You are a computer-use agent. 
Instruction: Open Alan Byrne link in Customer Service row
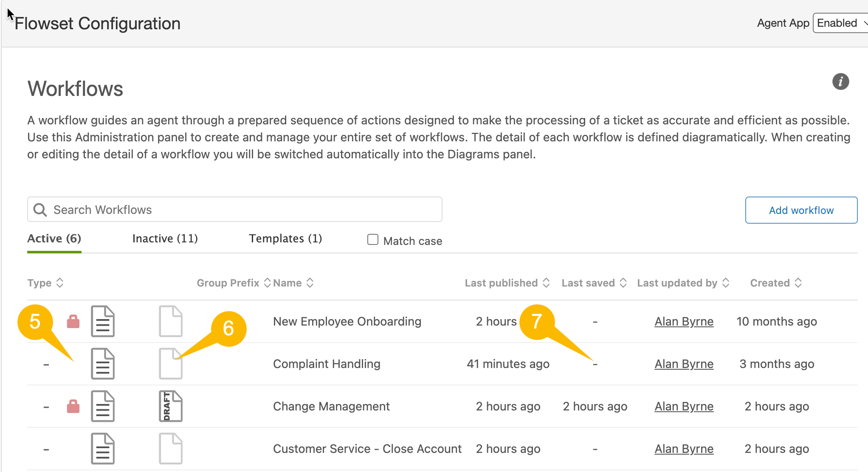(684, 449)
